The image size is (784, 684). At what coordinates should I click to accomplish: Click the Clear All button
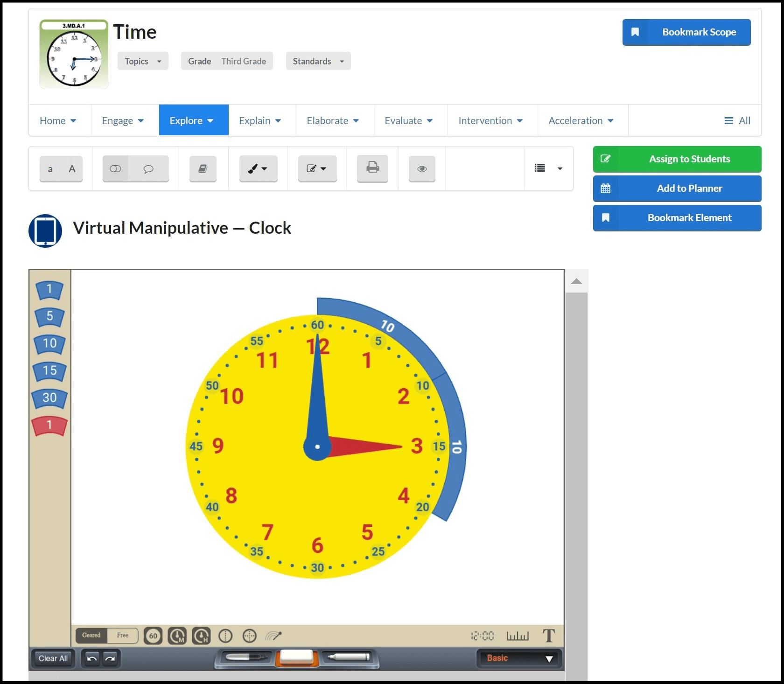click(53, 658)
